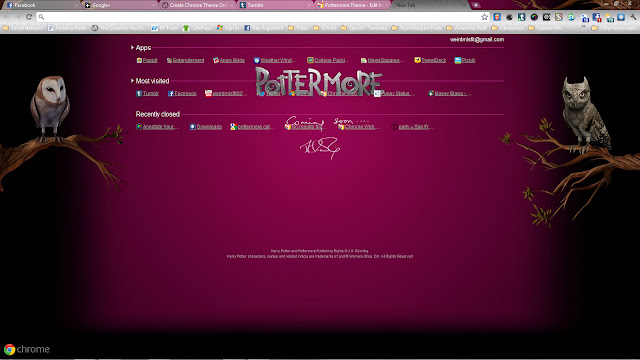Open the Social Network bookmarks folder
The width and height of the screenshot is (640, 360).
click(23, 28)
